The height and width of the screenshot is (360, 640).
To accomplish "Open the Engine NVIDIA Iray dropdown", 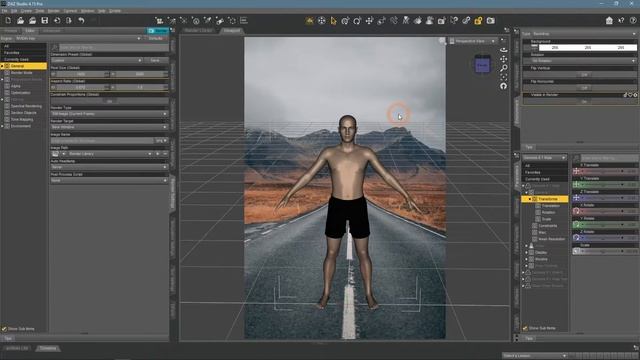I will point(78,38).
